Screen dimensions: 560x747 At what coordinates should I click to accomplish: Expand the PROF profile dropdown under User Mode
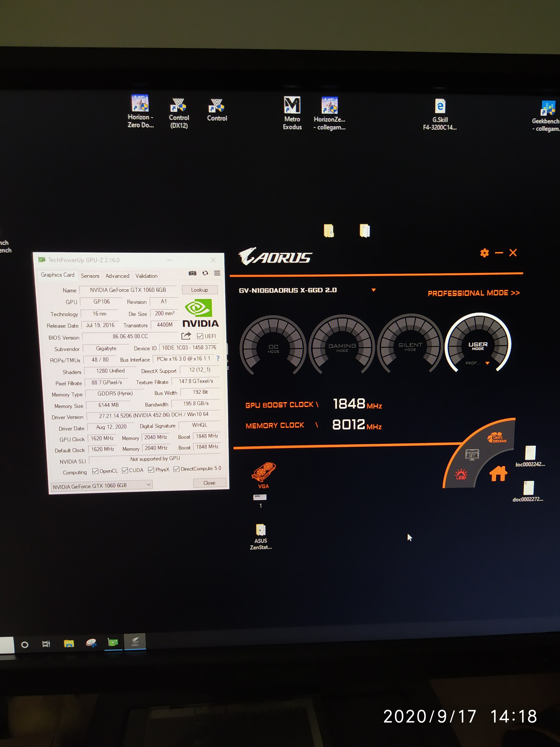click(x=487, y=363)
